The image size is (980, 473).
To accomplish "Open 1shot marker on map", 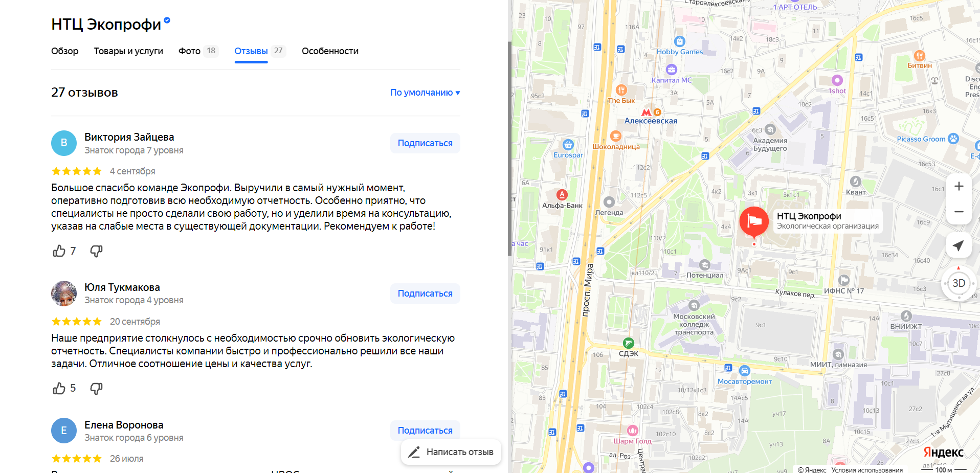I will coord(837,80).
